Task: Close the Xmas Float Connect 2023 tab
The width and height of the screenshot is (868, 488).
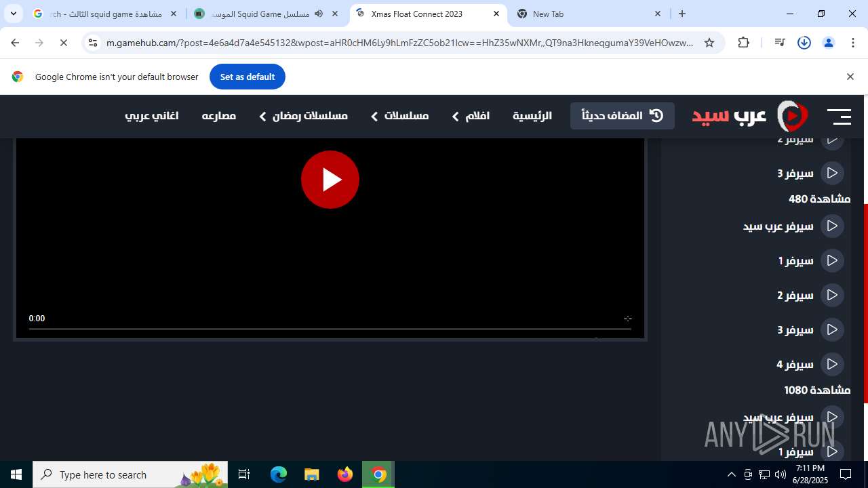Action: point(496,14)
